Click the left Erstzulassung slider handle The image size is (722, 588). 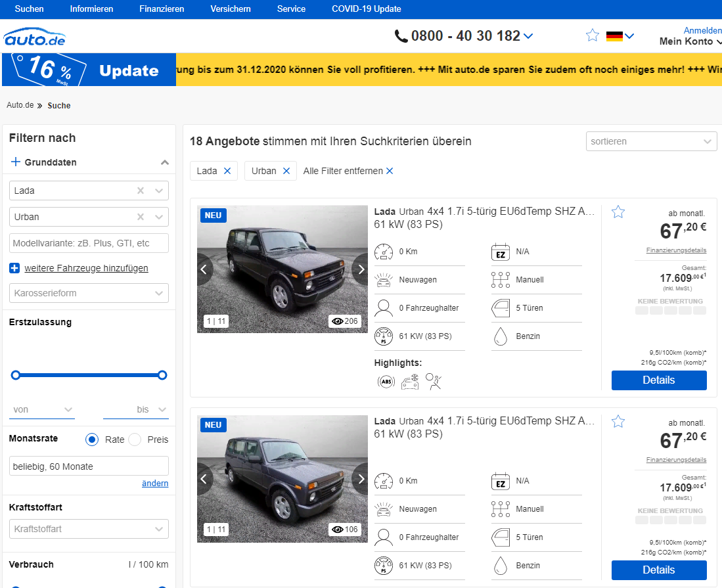pyautogui.click(x=16, y=375)
